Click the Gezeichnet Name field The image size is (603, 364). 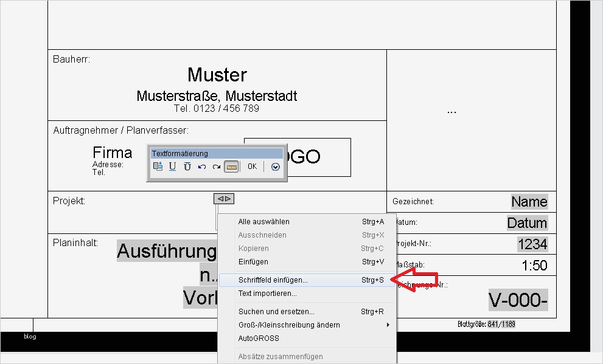(x=528, y=201)
